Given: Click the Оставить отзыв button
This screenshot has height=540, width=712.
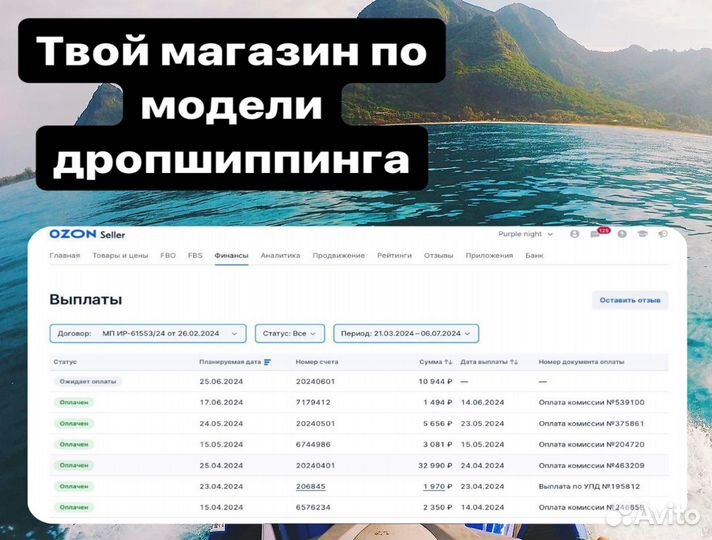Looking at the screenshot, I should click(630, 300).
